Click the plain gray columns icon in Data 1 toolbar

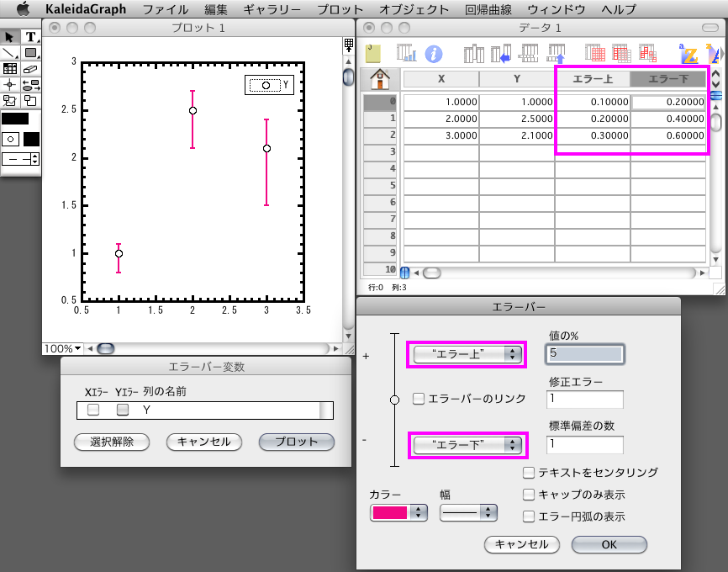[x=473, y=54]
